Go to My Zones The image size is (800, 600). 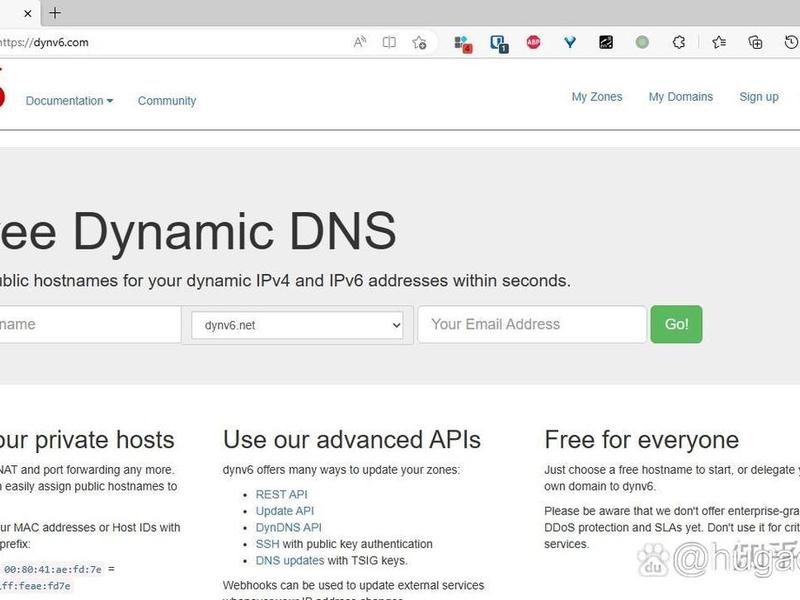coord(597,96)
